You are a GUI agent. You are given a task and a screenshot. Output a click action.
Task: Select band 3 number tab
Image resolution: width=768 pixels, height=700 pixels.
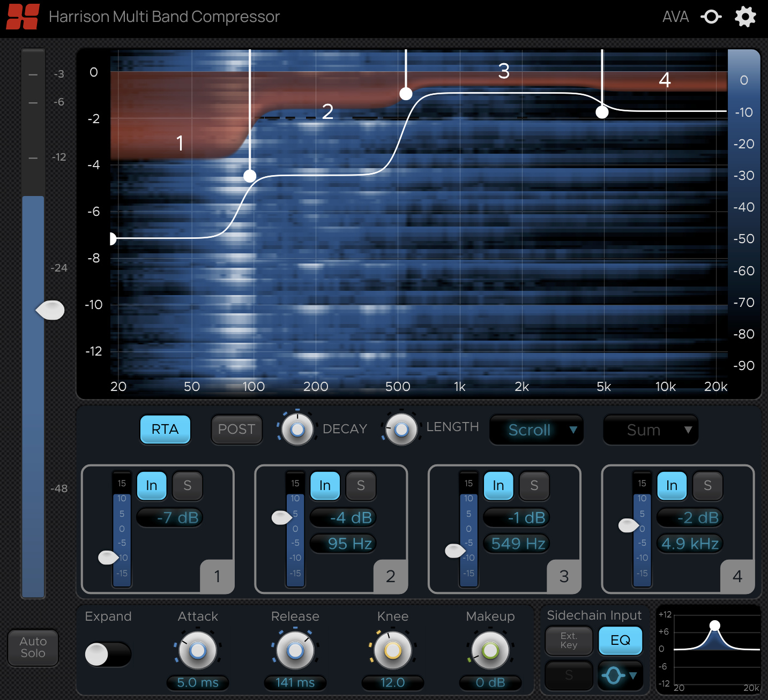564,576
